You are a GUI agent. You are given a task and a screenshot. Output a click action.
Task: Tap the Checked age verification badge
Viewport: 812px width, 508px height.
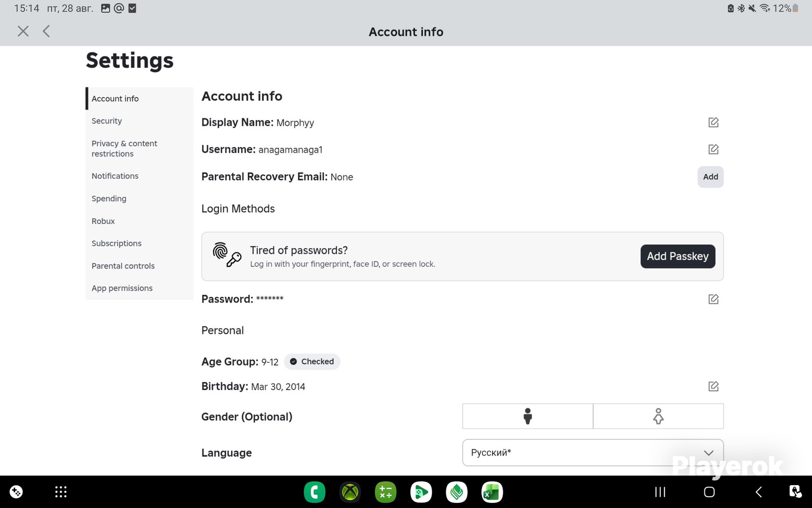tap(312, 362)
